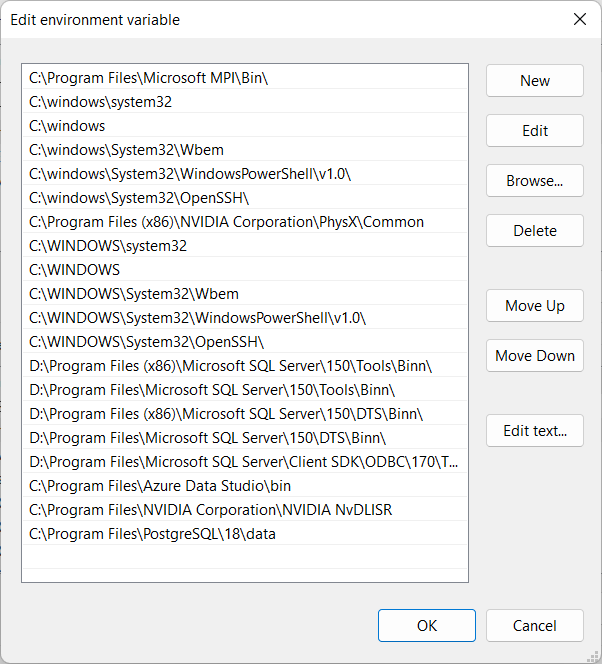Cancel the environment variable dialog
Viewport: 602px width, 664px height.
pyautogui.click(x=535, y=625)
